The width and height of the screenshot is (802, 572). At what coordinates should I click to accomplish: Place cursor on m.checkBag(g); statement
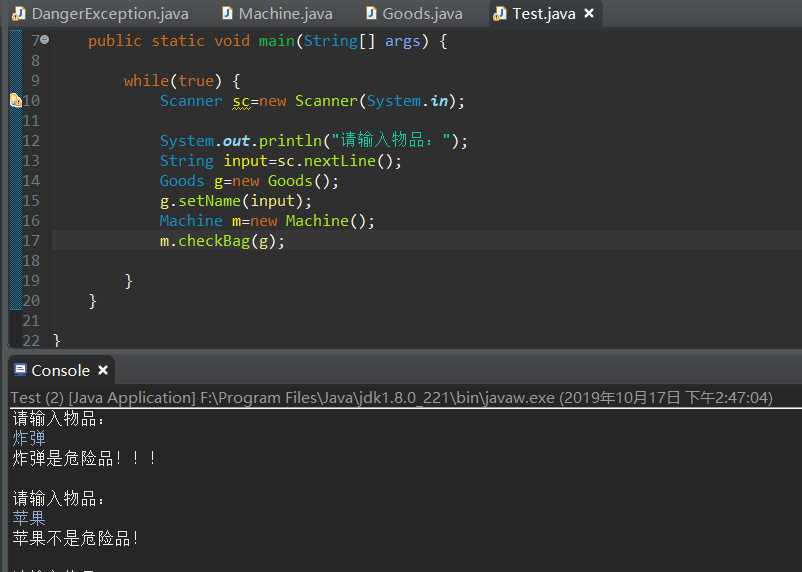[x=222, y=241]
